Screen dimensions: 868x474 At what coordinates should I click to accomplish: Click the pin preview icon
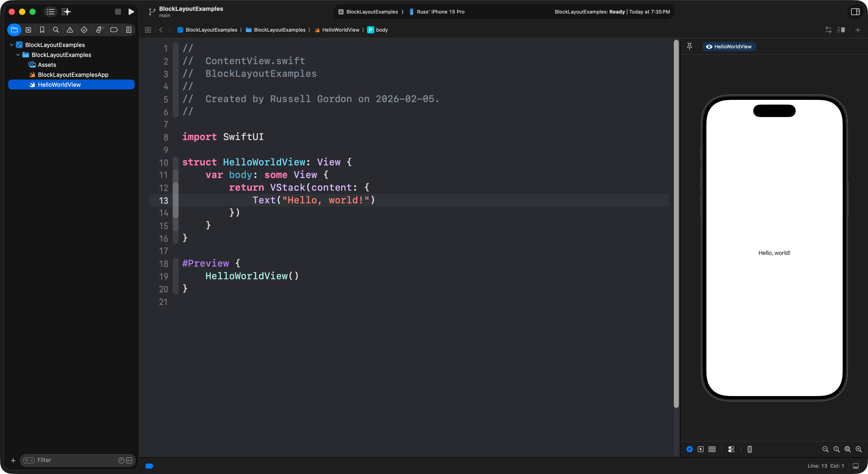coord(689,47)
